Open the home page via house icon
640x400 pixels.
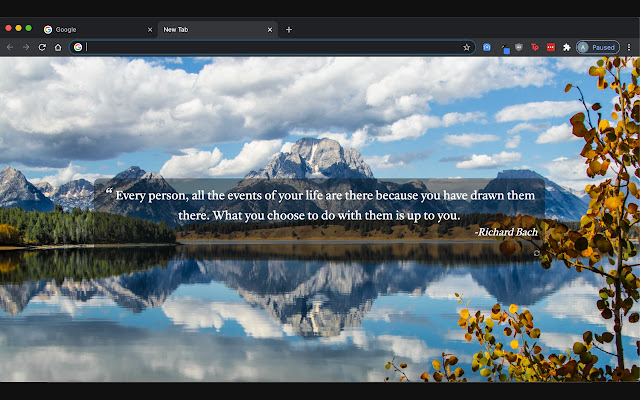(x=58, y=47)
